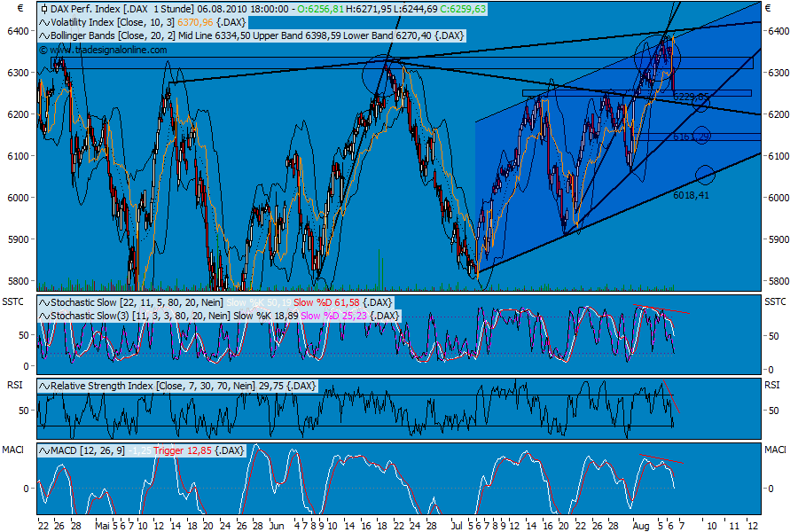Click the red MACD Trigger 12,85 value

pos(182,451)
